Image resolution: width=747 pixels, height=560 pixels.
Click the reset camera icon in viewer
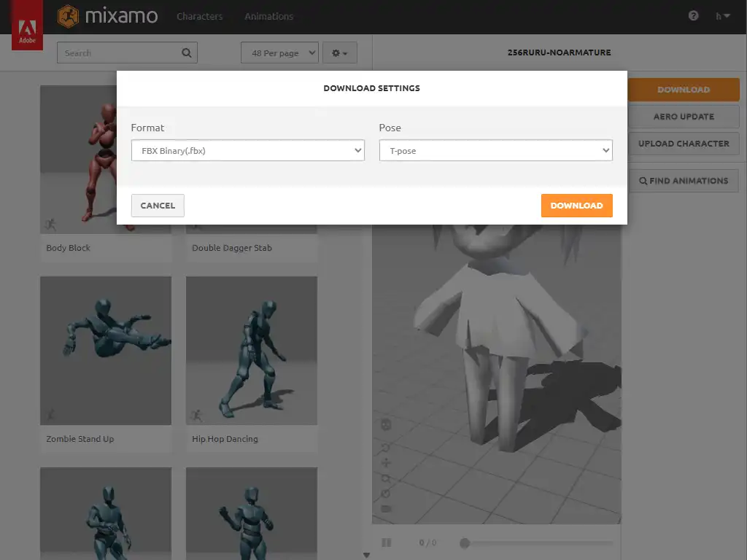click(x=386, y=494)
